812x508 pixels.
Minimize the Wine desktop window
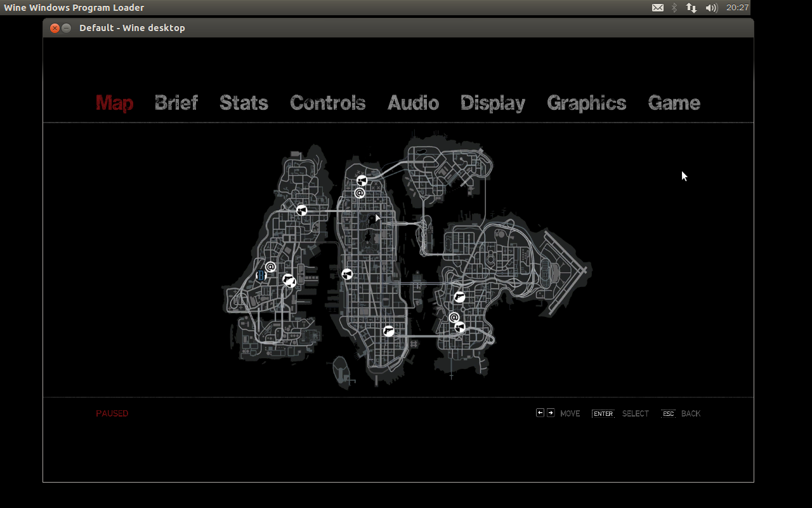[x=66, y=28]
